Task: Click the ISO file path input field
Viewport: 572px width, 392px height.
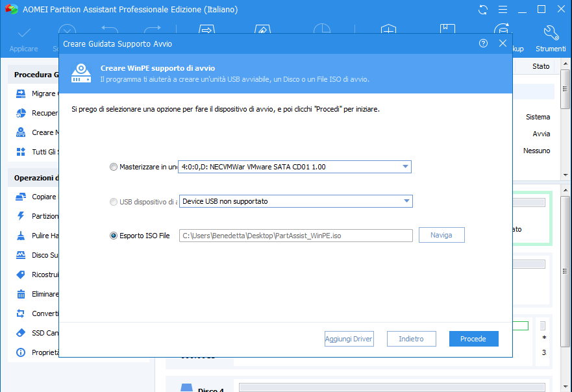Action: click(x=296, y=236)
